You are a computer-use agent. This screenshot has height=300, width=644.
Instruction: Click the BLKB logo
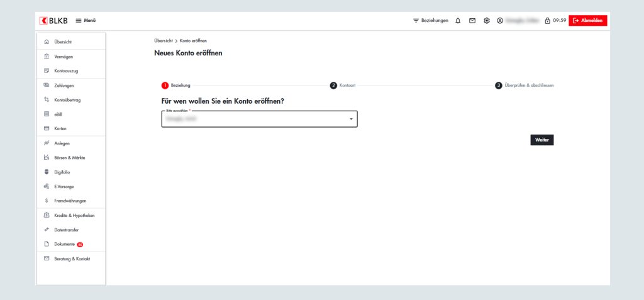coord(54,21)
